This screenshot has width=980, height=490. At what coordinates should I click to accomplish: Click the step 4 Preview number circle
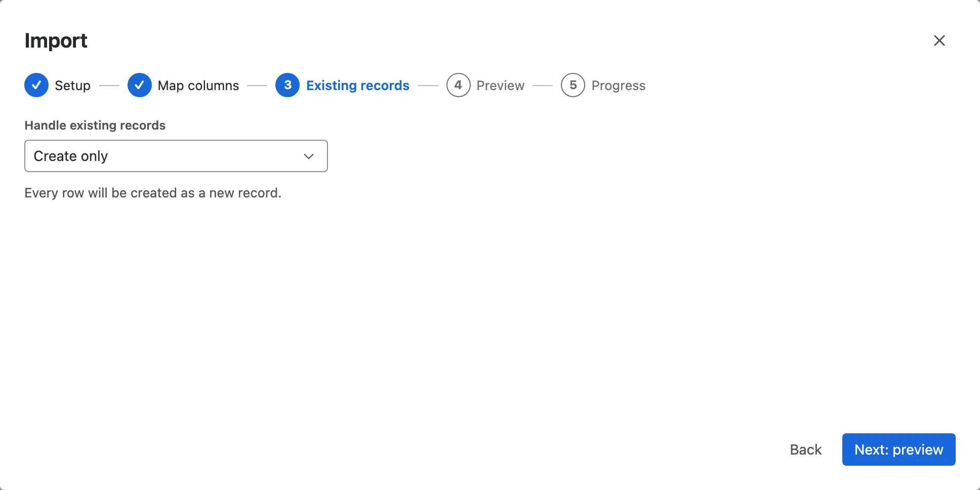[x=459, y=85]
